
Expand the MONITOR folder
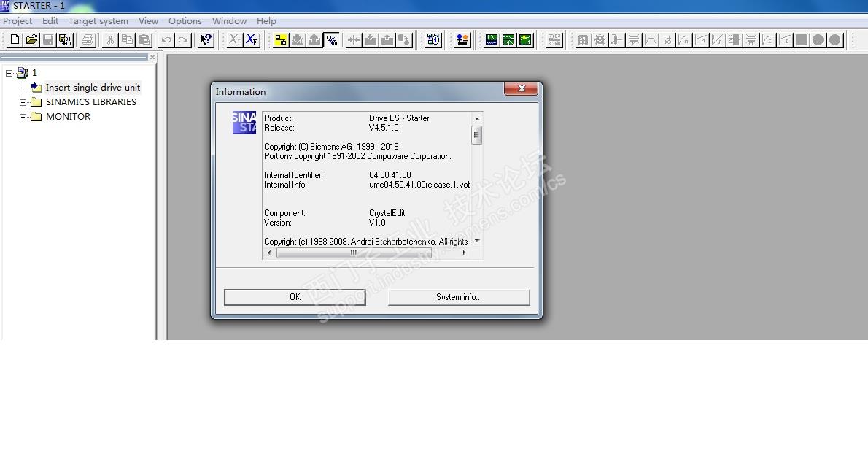pos(23,117)
